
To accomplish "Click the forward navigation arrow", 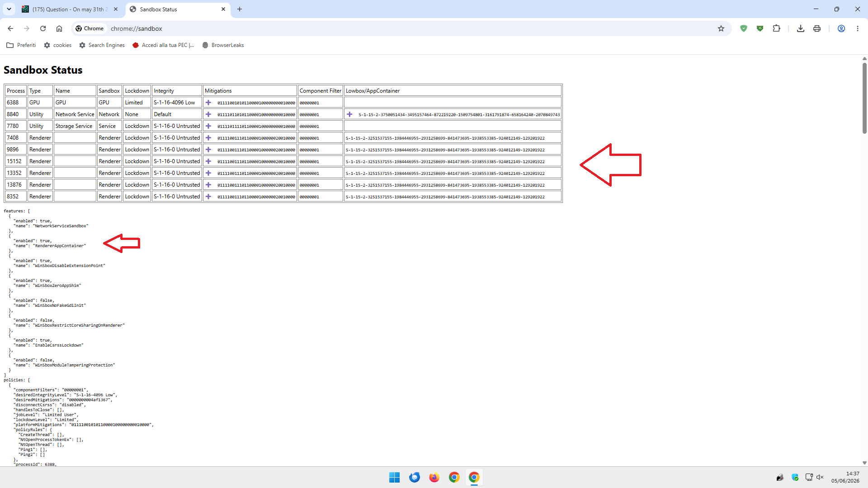I will [x=27, y=28].
